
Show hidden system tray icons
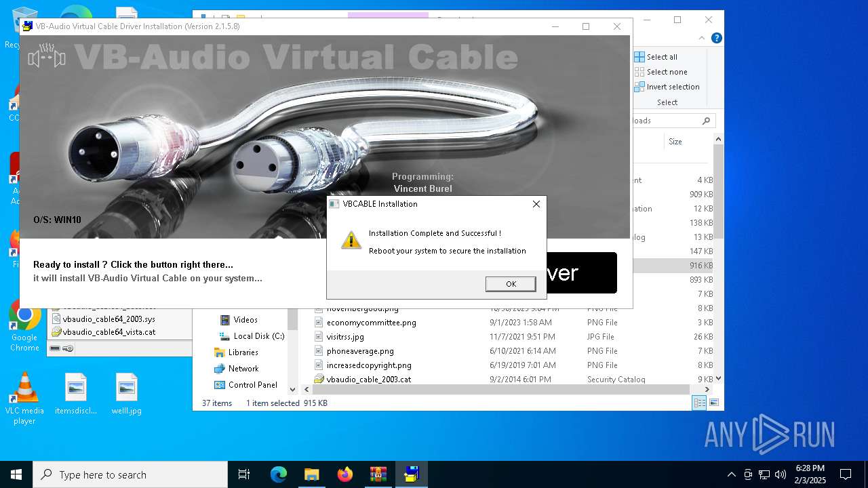tap(731, 474)
